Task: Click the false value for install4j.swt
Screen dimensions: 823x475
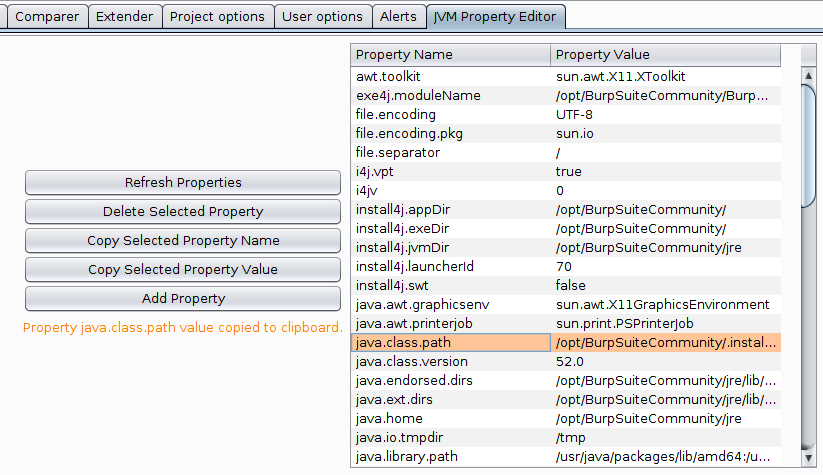Action: (x=666, y=286)
